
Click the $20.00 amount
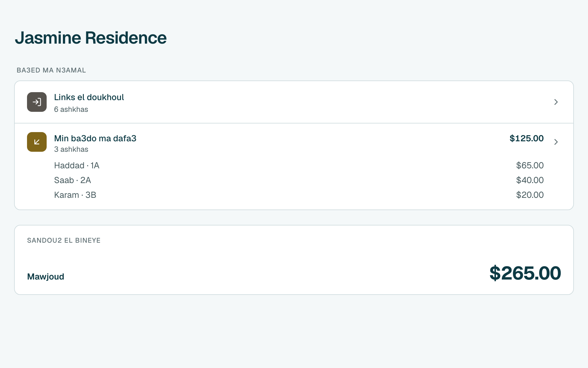530,195
